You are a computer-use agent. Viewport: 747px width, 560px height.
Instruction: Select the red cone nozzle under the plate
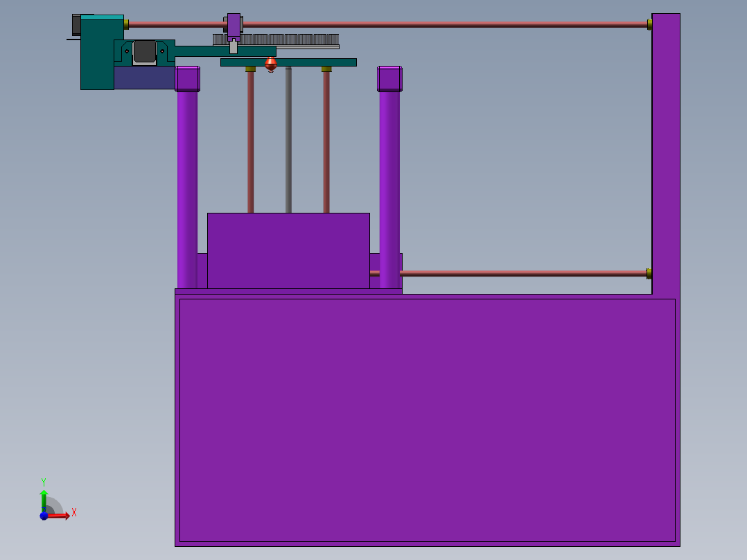pyautogui.click(x=270, y=64)
